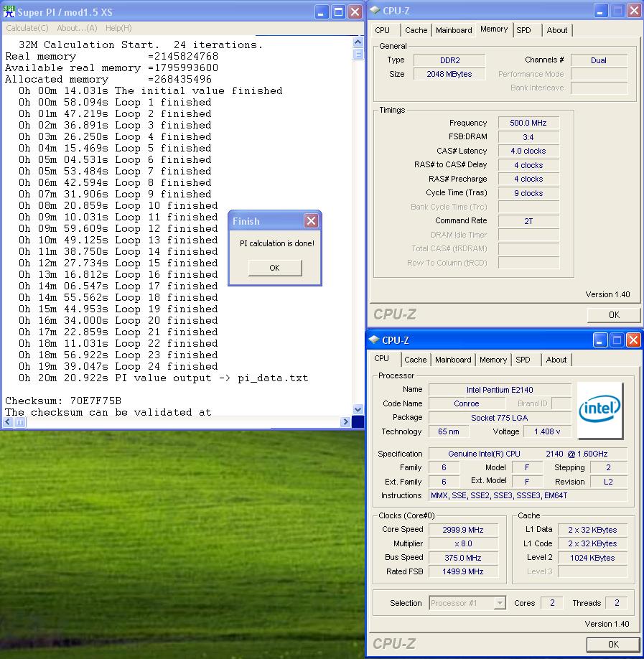Click scroll right arrow in Super PI
The image size is (644, 659).
(345, 422)
